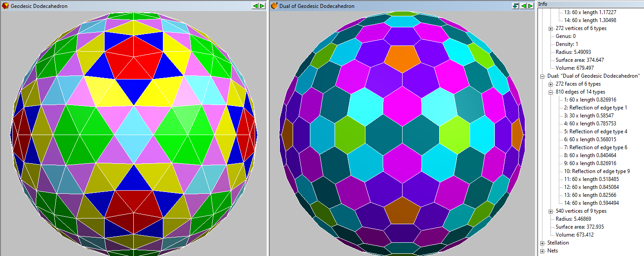Select the '272 vertices of 6 types' row
Image resolution: width=644 pixels, height=256 pixels.
pyautogui.click(x=581, y=28)
